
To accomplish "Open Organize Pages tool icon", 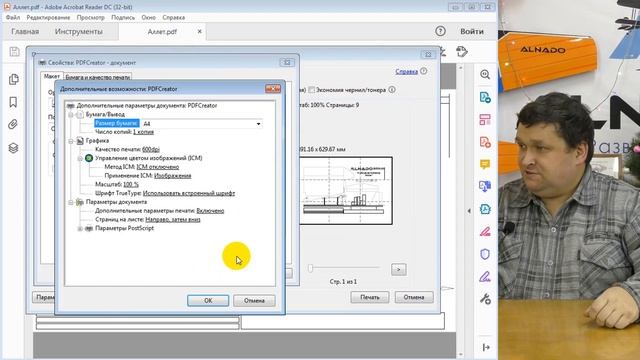I will [485, 120].
